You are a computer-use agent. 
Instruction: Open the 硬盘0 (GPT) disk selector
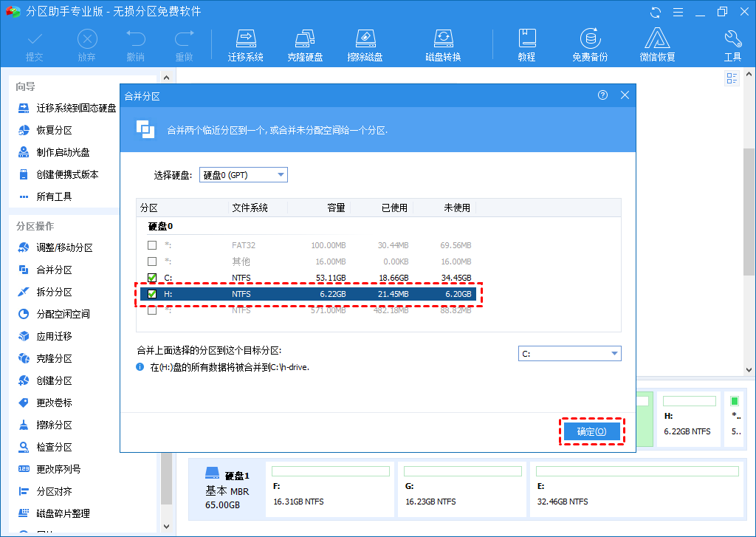243,174
